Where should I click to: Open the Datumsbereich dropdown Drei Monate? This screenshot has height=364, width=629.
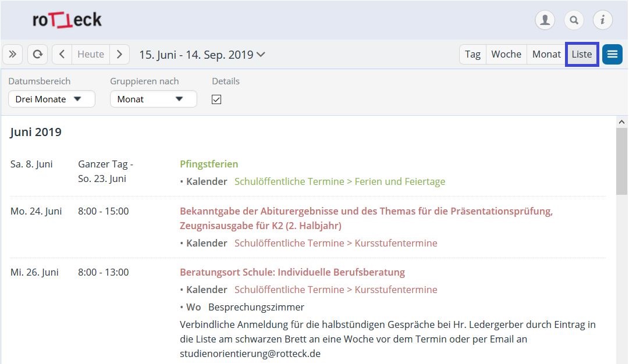point(51,99)
